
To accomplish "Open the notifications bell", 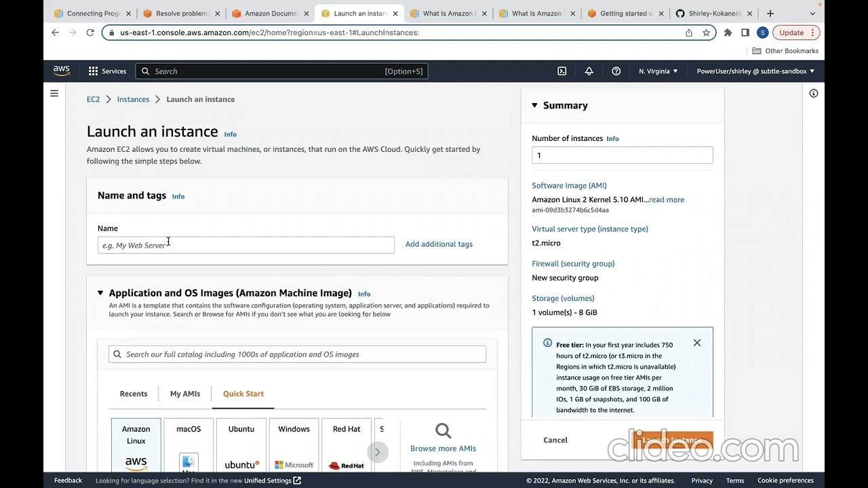I will 589,71.
